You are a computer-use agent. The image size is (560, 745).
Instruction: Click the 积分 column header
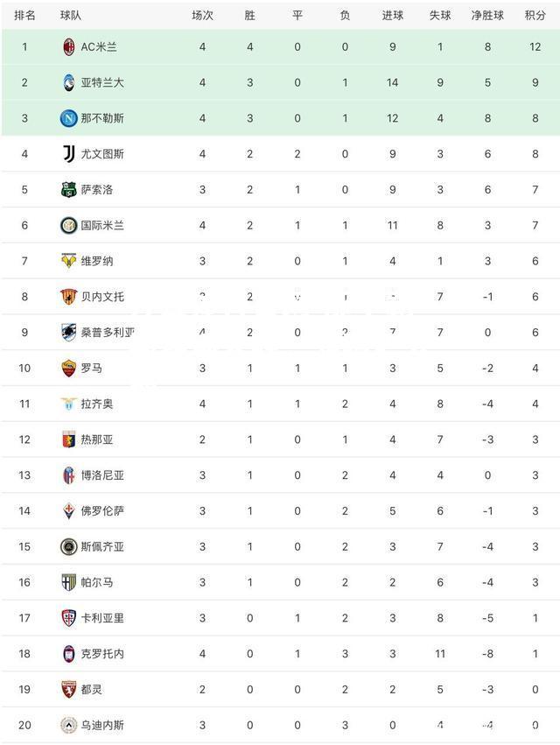click(x=535, y=16)
